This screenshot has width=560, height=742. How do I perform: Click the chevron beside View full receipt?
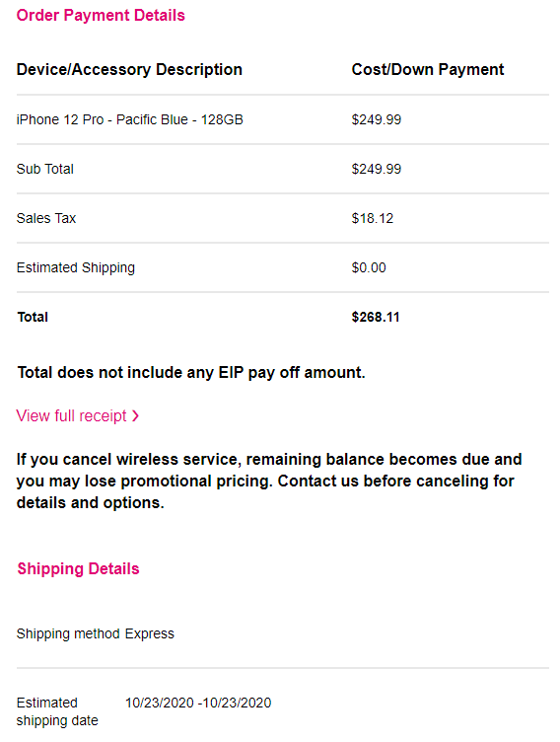[x=135, y=416]
